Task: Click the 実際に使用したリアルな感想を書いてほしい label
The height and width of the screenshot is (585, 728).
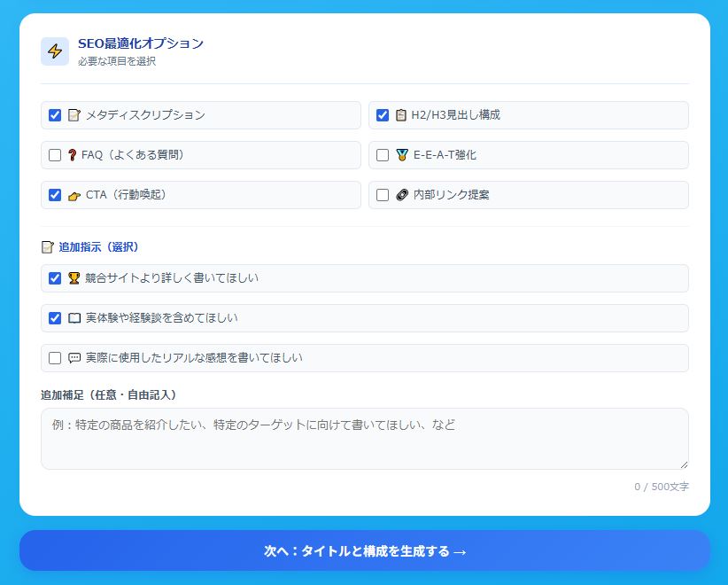Action: (194, 358)
